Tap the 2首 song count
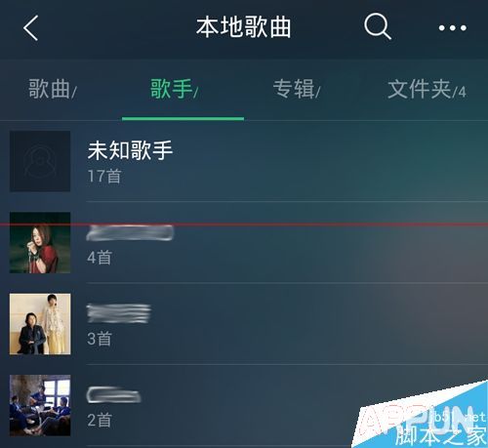 100,421
